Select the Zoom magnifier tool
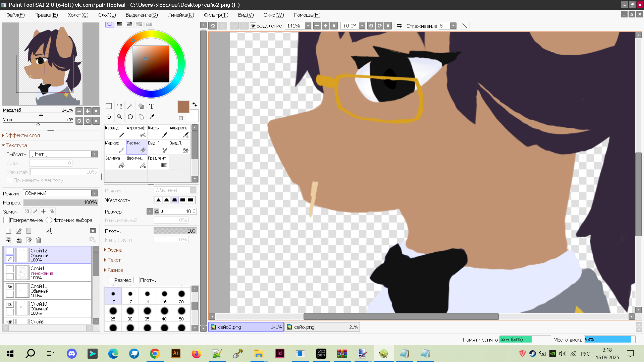The image size is (644, 362). point(119,117)
